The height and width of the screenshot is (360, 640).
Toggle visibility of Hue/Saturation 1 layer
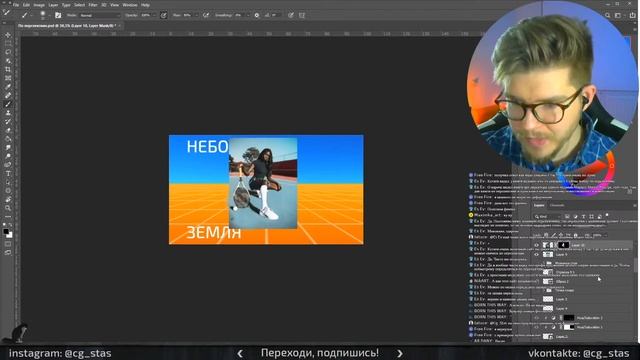click(536, 327)
